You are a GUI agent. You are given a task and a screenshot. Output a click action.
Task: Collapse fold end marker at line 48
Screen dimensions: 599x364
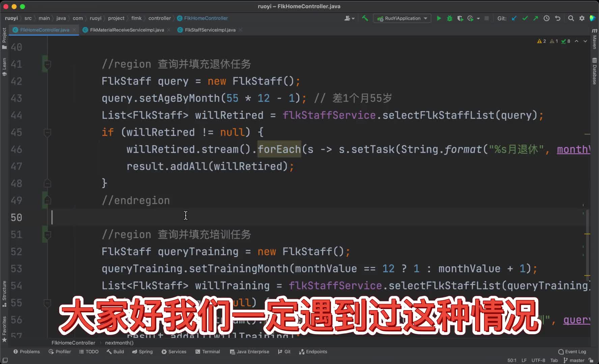pyautogui.click(x=48, y=183)
